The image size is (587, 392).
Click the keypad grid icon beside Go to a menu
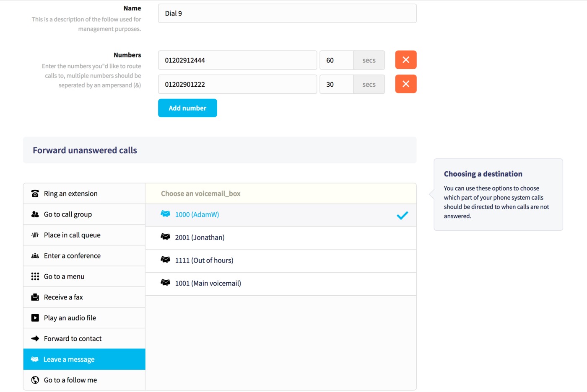35,276
